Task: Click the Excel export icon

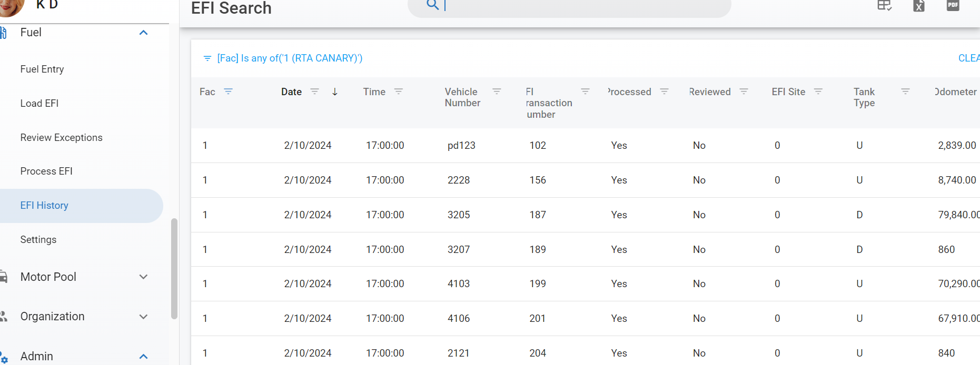Action: coord(918,6)
